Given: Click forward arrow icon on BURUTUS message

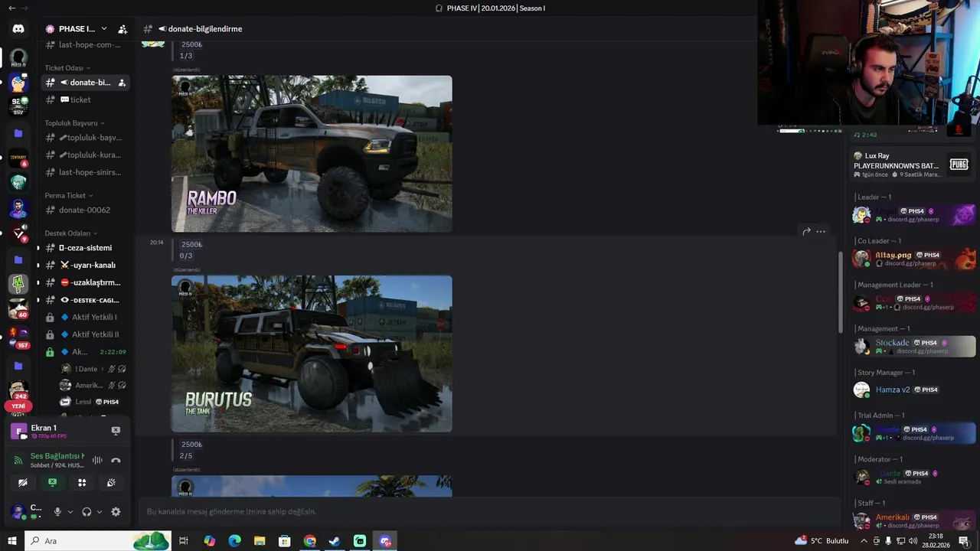Looking at the screenshot, I should (x=806, y=231).
